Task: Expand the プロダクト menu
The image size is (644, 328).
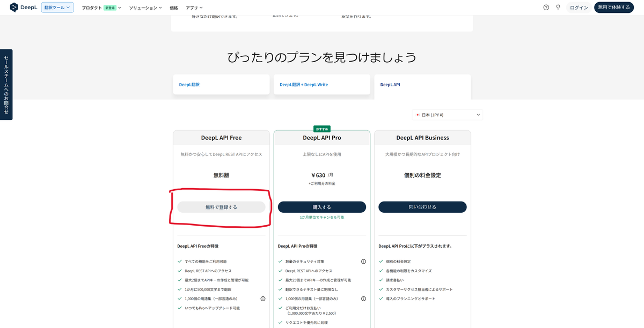Action: pyautogui.click(x=101, y=8)
